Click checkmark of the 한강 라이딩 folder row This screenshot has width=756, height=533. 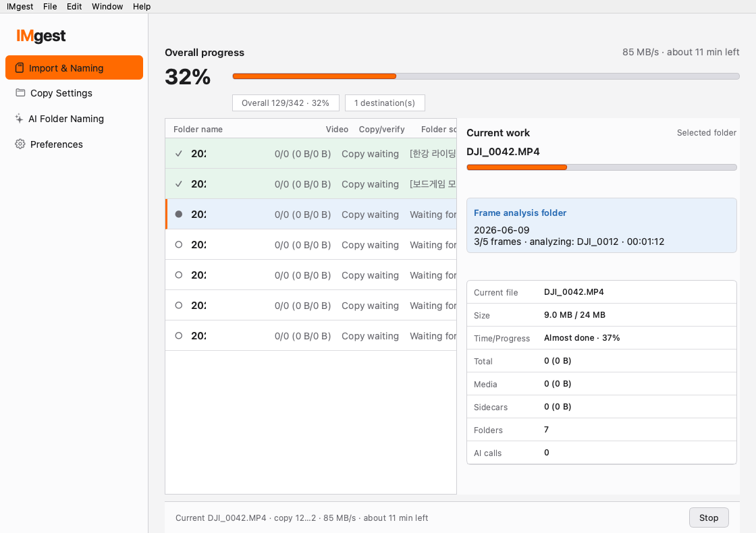coord(179,154)
